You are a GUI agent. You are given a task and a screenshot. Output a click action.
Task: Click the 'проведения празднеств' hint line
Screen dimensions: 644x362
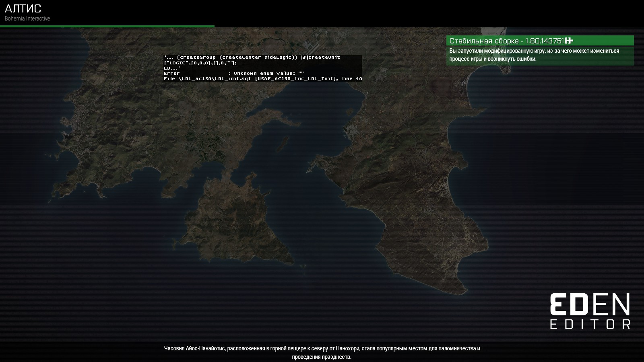(x=322, y=357)
